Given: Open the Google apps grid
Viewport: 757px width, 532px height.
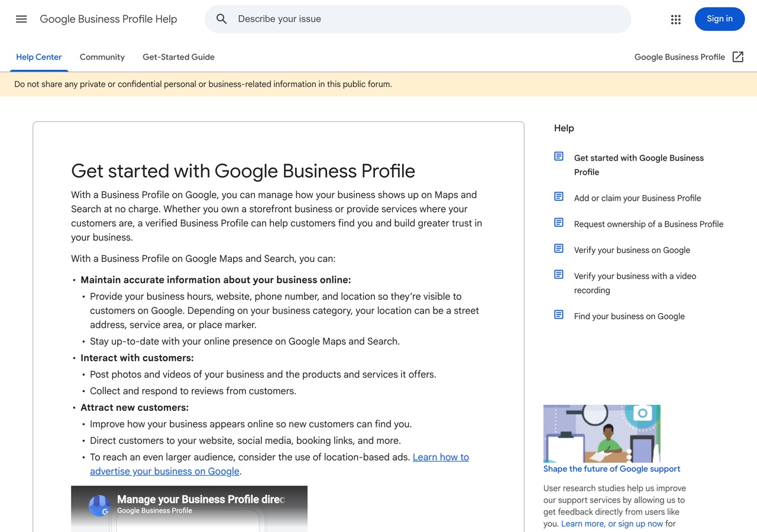Looking at the screenshot, I should point(676,19).
